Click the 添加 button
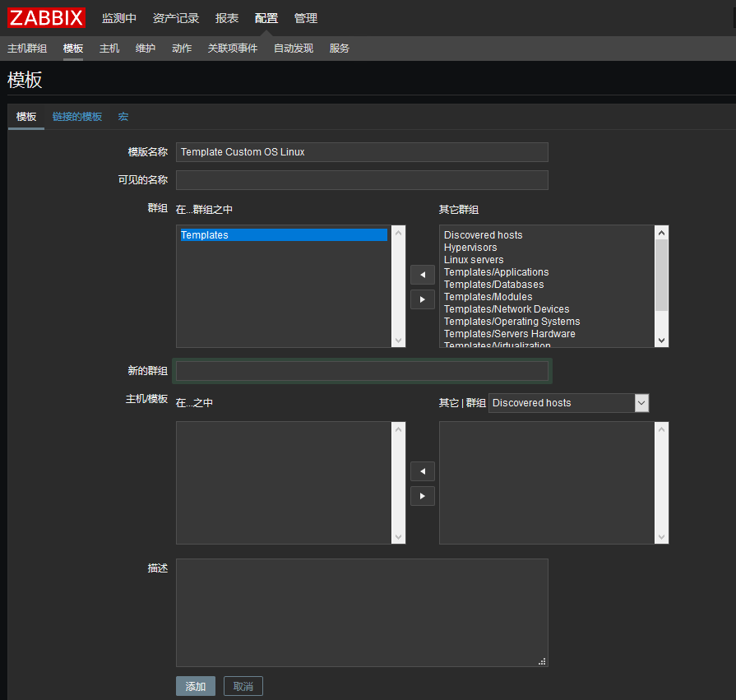736x700 pixels. (196, 686)
